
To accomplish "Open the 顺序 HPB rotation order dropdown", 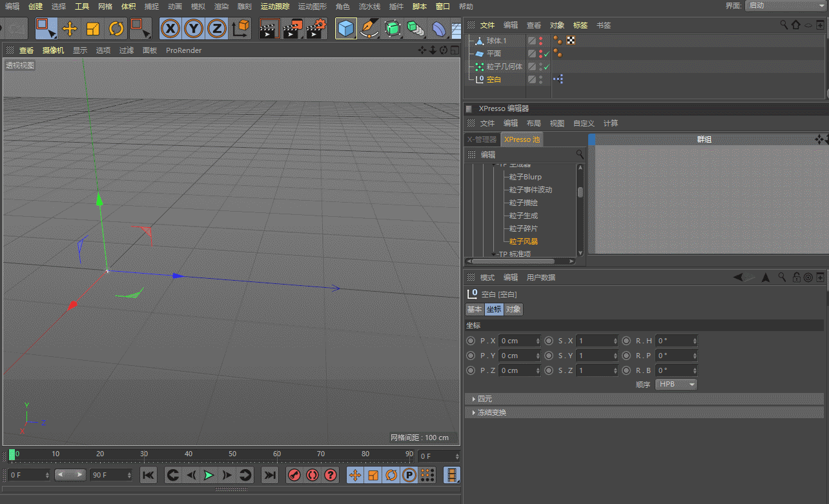I will click(x=676, y=384).
